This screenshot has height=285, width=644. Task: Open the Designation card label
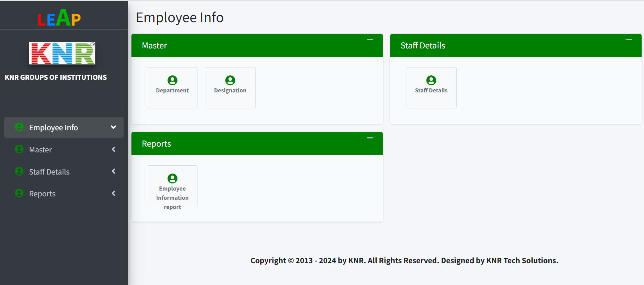point(230,90)
